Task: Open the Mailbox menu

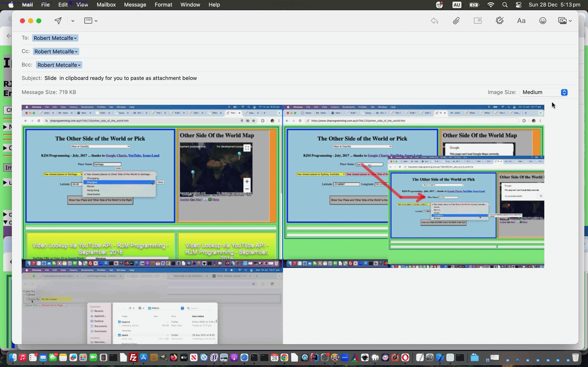Action: (106, 5)
